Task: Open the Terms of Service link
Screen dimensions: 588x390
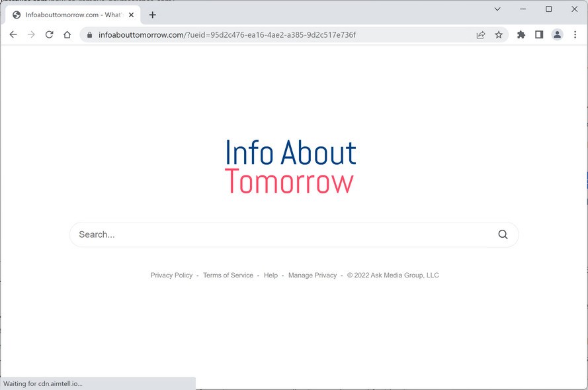Action: click(228, 275)
